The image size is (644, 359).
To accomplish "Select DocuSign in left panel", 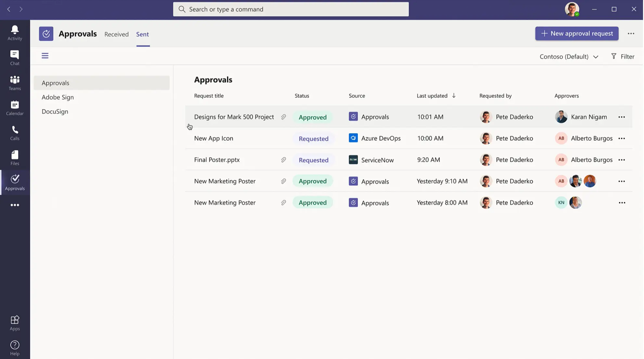I will [55, 111].
